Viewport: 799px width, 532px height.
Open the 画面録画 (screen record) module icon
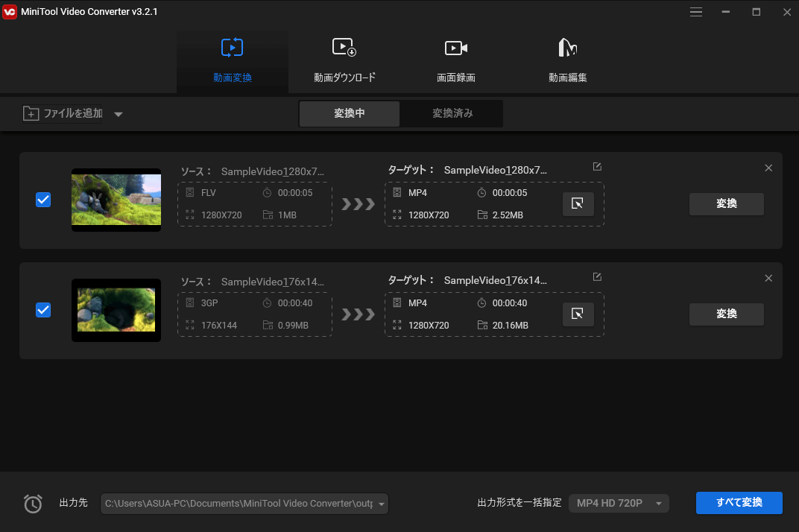(x=456, y=47)
